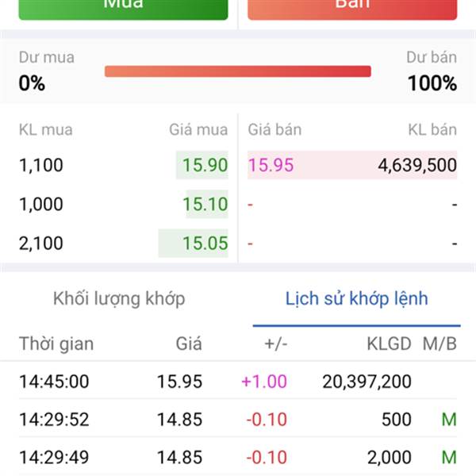Tap the Thời gian column header
This screenshot has width=476, height=476.
[56, 344]
